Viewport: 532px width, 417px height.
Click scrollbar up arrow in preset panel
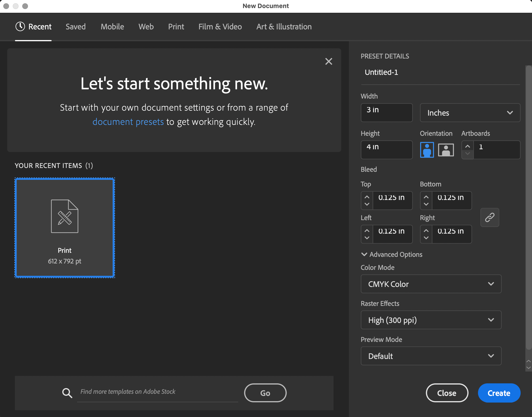529,361
